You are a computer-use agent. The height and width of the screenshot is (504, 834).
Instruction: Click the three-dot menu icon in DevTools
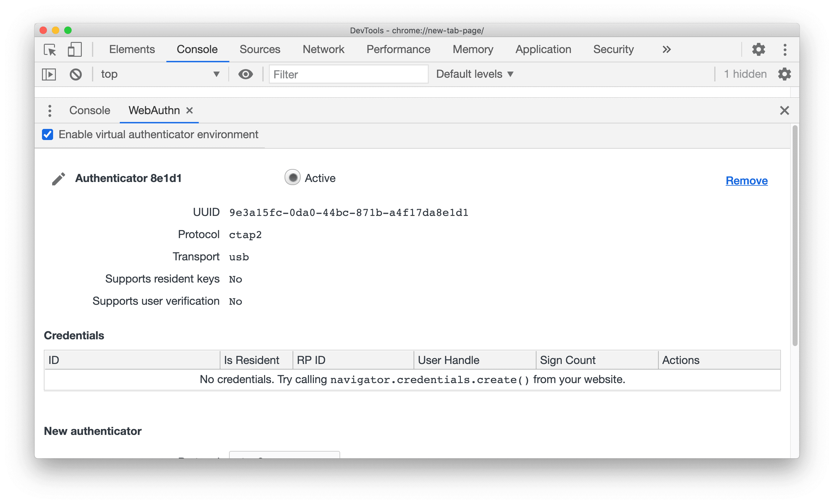(784, 50)
